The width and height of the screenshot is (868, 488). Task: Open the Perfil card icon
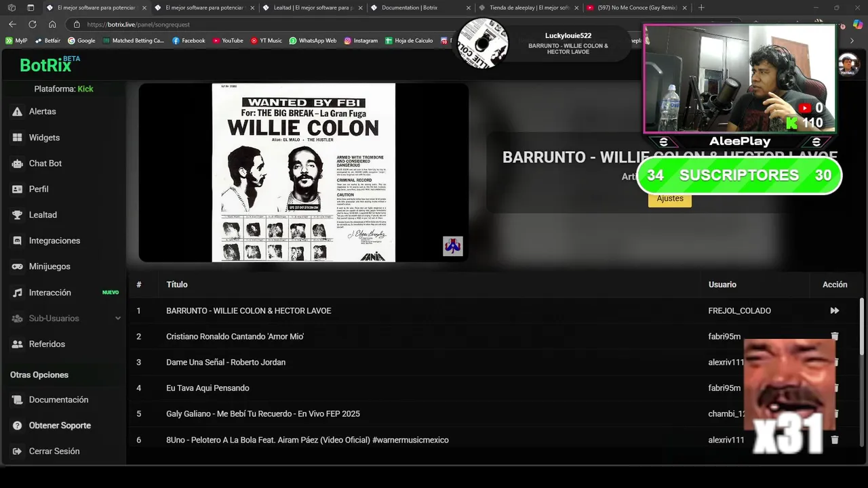point(17,189)
